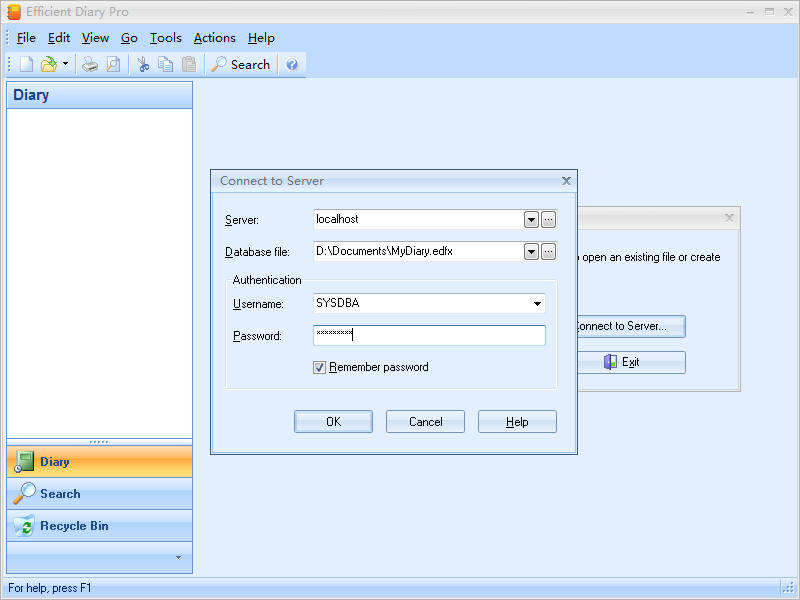The height and width of the screenshot is (600, 800).
Task: Expand the Server dropdown list
Action: tap(531, 220)
